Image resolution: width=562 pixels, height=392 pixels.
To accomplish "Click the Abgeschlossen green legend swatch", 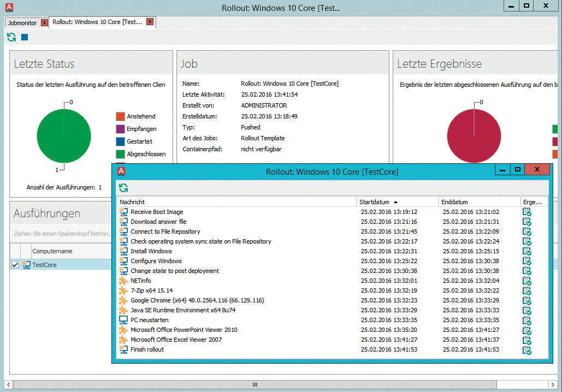I will [120, 154].
